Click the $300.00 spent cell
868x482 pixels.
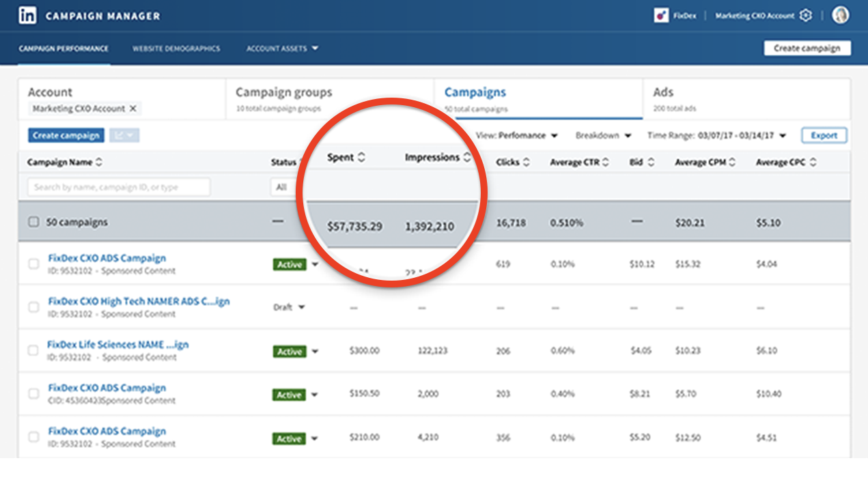click(364, 351)
